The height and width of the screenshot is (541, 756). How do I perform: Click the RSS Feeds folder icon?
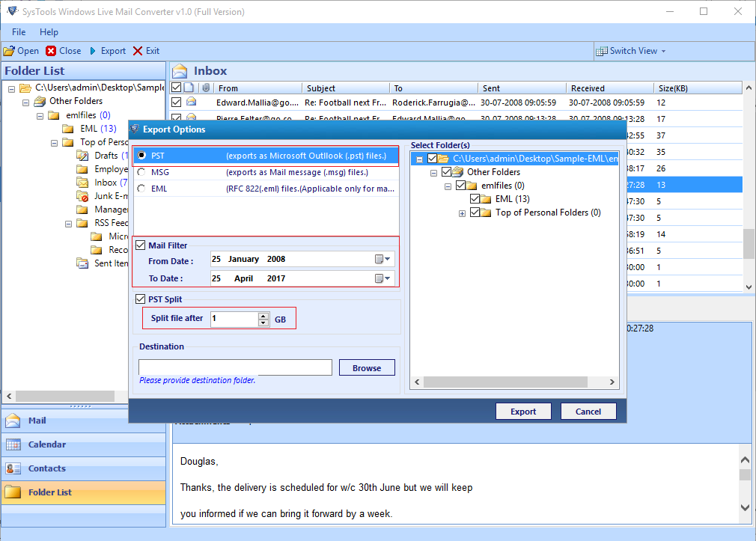[82, 223]
